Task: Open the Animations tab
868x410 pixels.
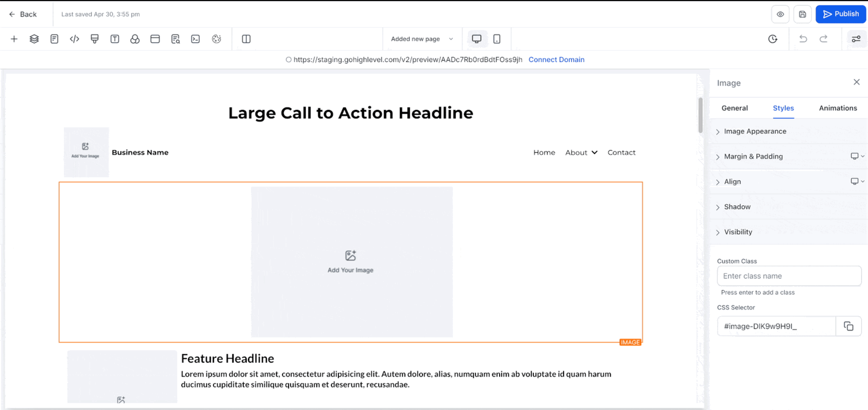Action: click(x=838, y=108)
